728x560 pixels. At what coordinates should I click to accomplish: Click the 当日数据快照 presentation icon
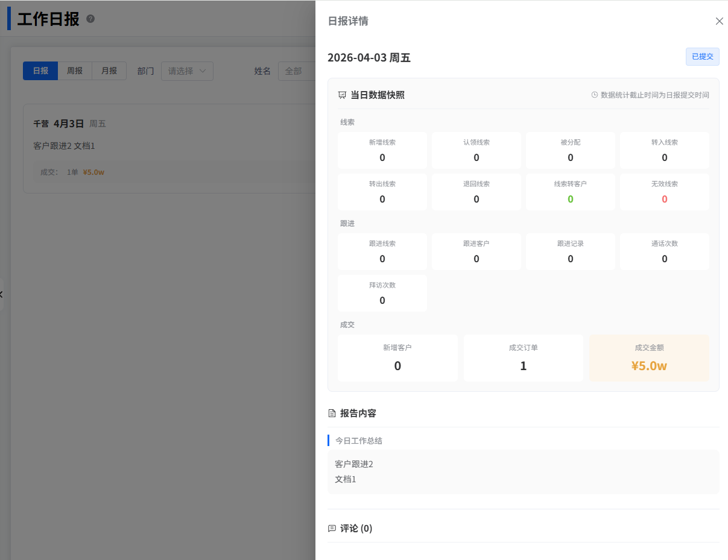[x=342, y=95]
